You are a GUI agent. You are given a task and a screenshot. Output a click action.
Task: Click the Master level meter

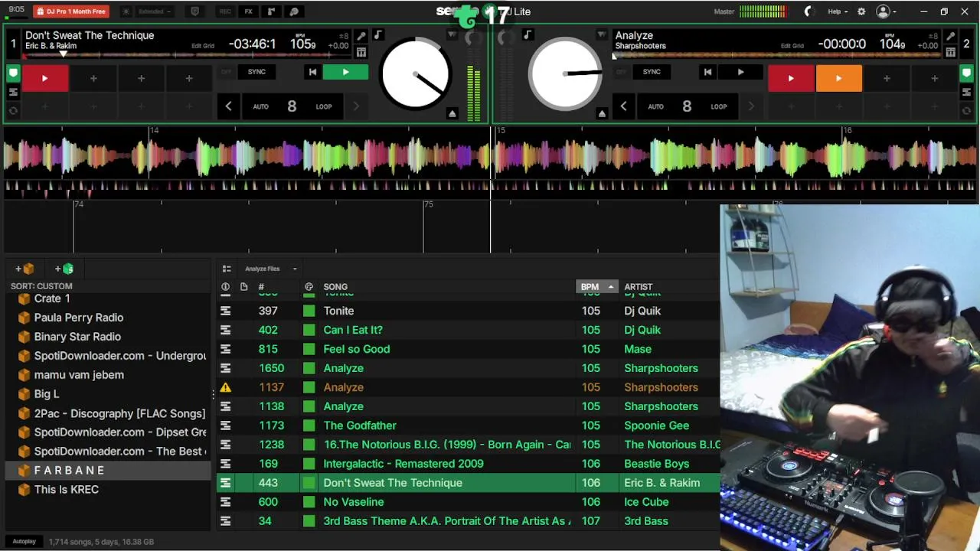pyautogui.click(x=763, y=11)
